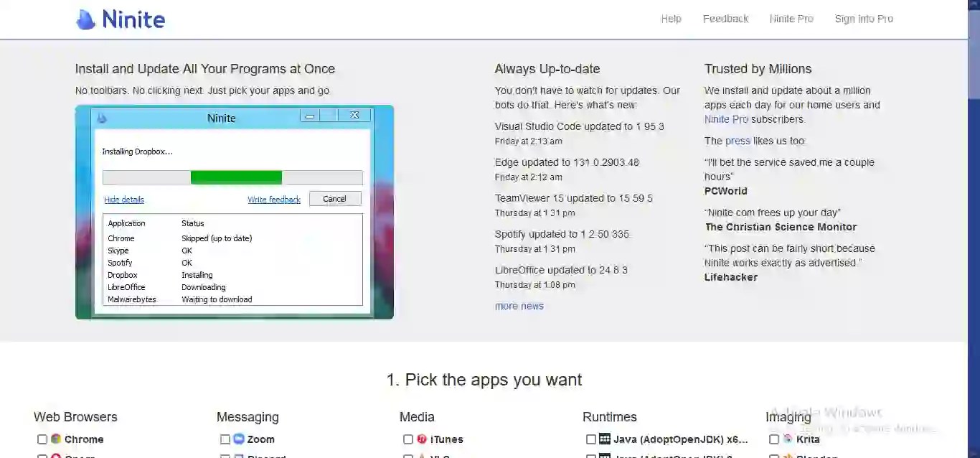
Task: Click the Chrome browser icon
Action: [x=56, y=439]
